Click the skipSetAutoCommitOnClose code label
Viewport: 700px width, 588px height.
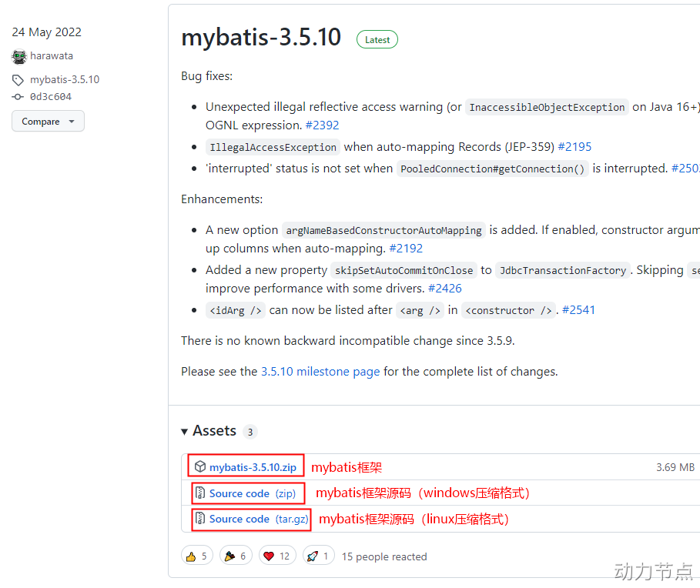click(404, 271)
